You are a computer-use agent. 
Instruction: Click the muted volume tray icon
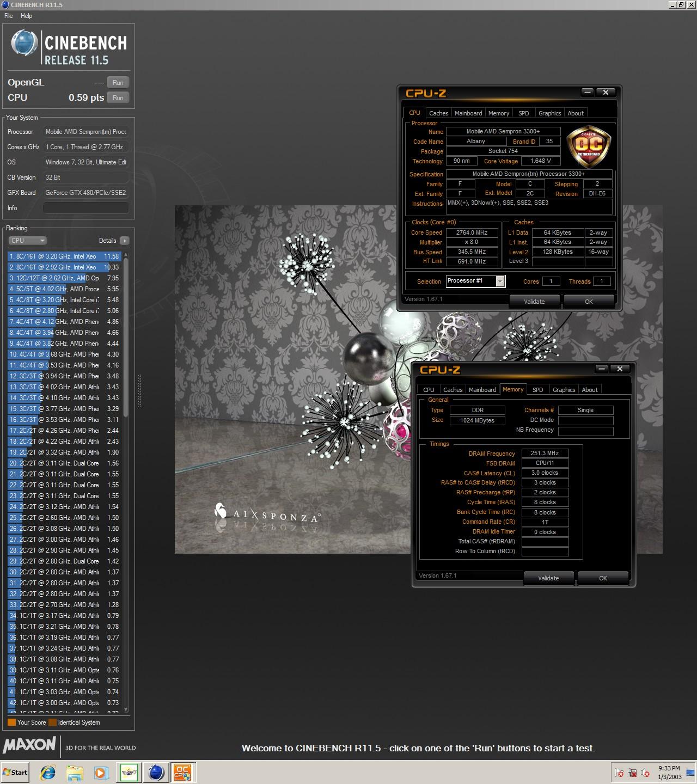click(645, 773)
